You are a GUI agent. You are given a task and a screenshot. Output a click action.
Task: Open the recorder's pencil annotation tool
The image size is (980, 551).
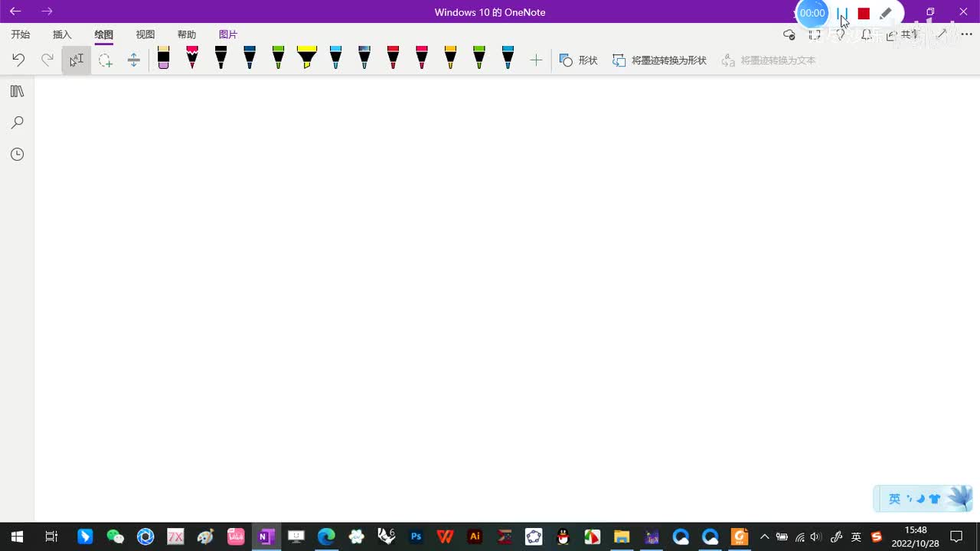(886, 14)
